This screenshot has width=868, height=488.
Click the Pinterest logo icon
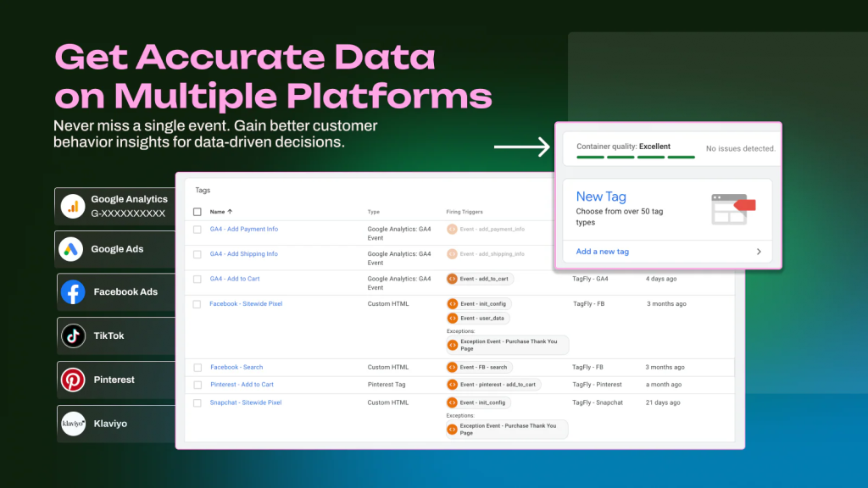pyautogui.click(x=73, y=380)
